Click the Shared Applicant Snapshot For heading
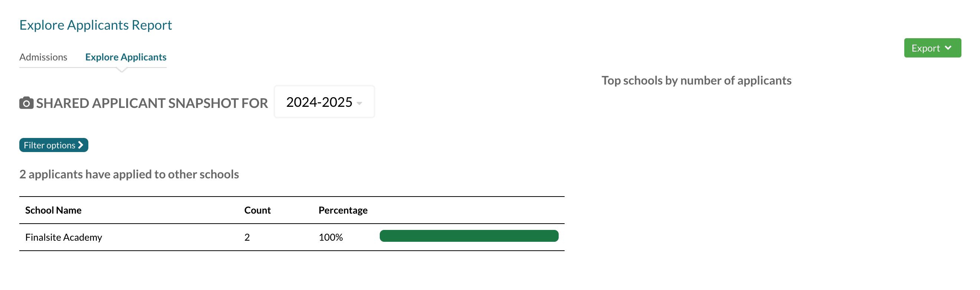980x290 pixels. (152, 103)
